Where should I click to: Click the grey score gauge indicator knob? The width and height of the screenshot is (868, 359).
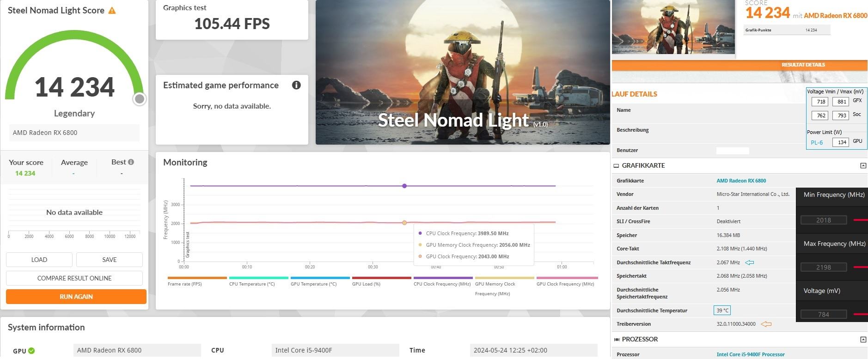[x=139, y=99]
